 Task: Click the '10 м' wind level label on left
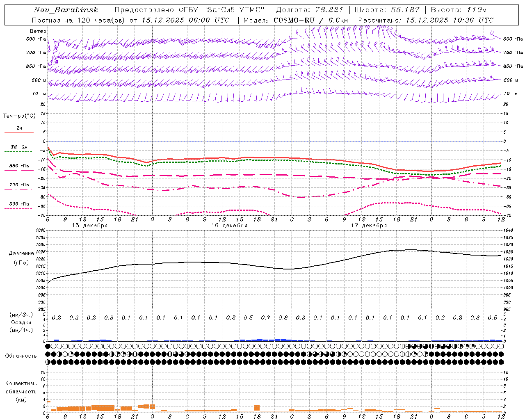pos(39,94)
